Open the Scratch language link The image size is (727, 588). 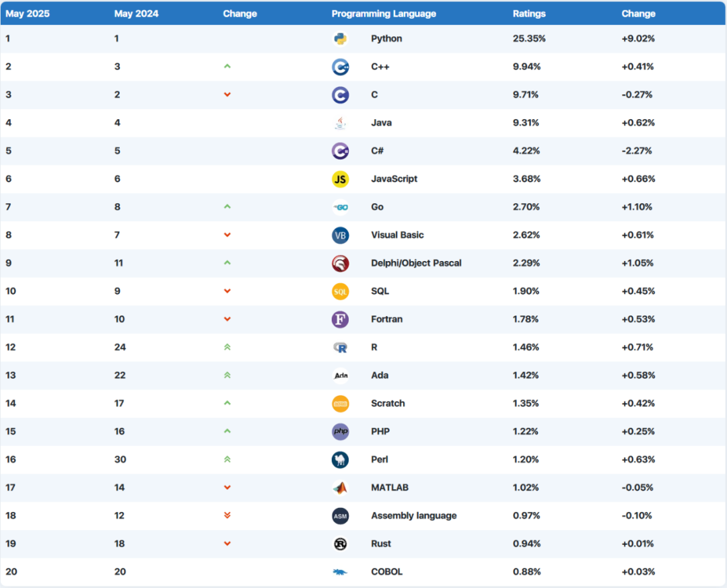[388, 404]
